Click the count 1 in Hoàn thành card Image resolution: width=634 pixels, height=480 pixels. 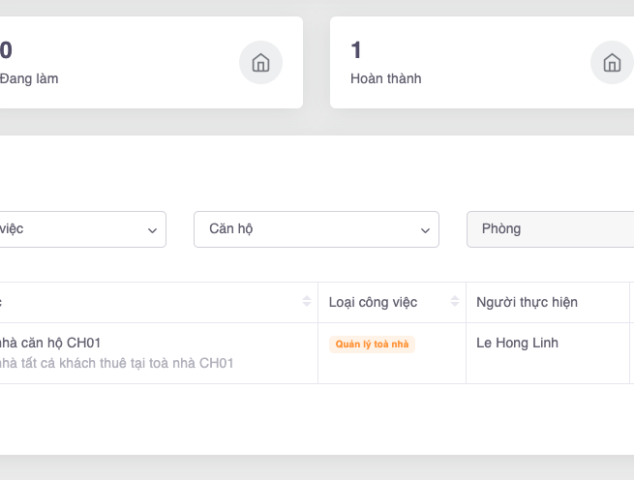(356, 50)
